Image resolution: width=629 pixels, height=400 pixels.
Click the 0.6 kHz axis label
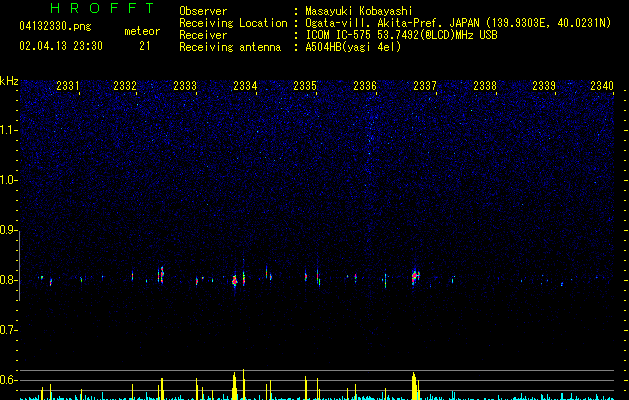tap(8, 380)
